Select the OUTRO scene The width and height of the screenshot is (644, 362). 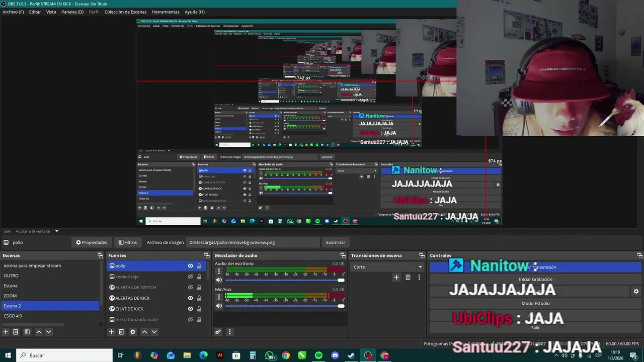50,276
